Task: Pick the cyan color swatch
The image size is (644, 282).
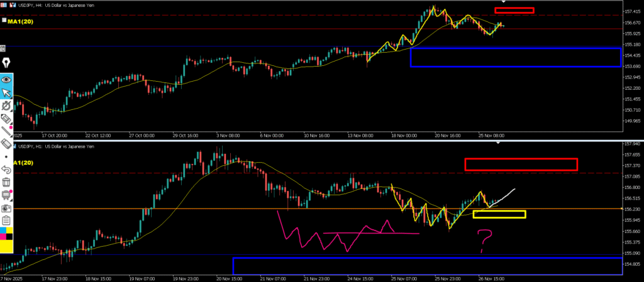Action: 3,230
